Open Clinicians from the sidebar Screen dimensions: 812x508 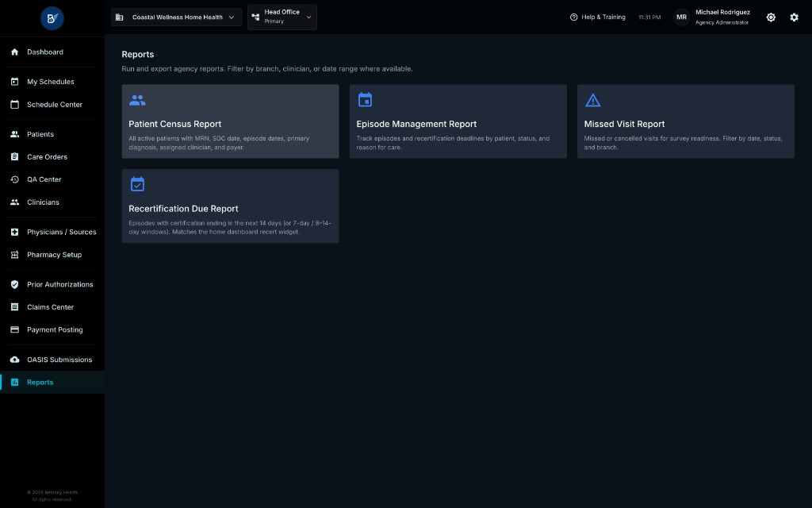tap(52, 202)
